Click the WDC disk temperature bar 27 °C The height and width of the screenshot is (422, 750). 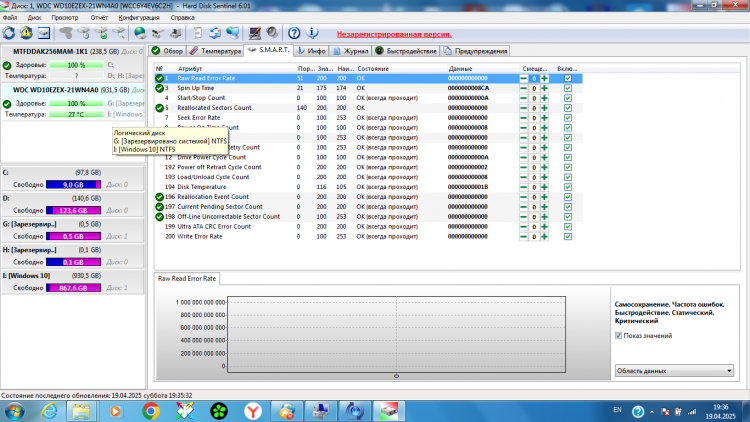click(76, 114)
